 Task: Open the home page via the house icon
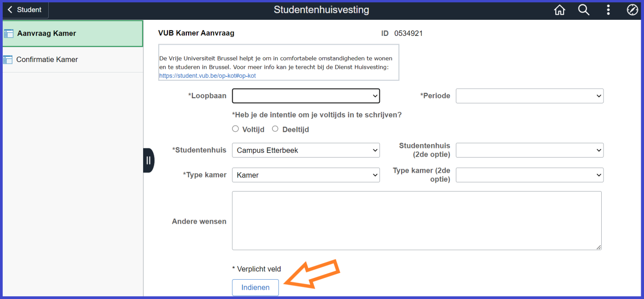tap(559, 10)
